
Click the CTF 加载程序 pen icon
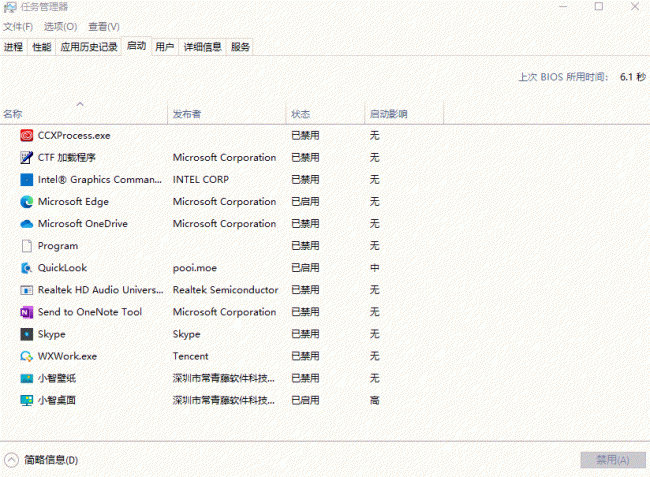27,157
